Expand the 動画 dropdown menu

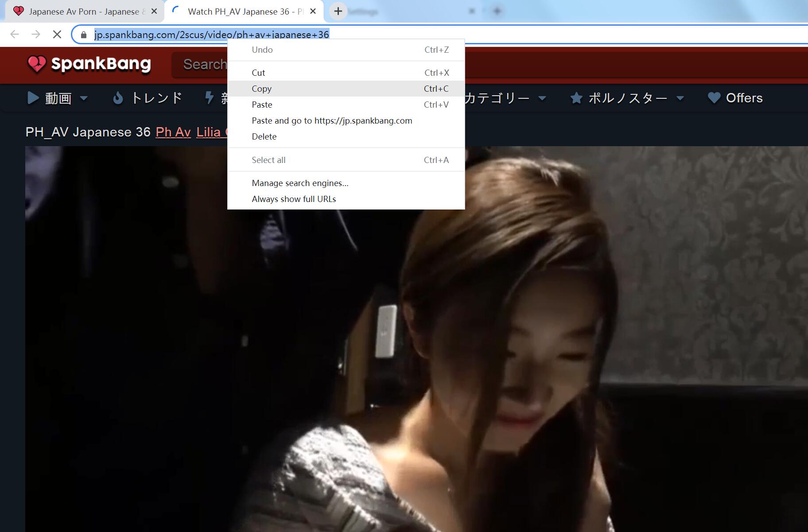pyautogui.click(x=84, y=98)
